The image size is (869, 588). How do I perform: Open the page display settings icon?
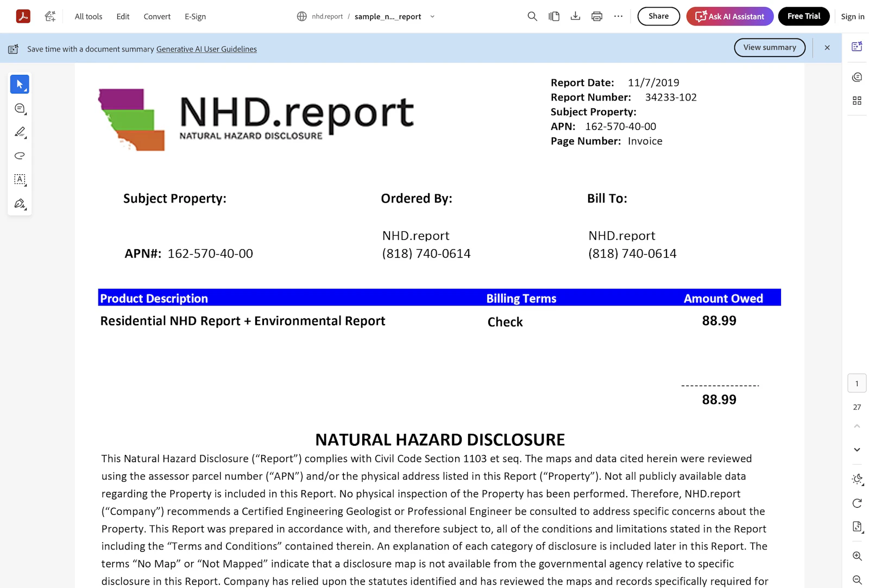click(x=857, y=527)
